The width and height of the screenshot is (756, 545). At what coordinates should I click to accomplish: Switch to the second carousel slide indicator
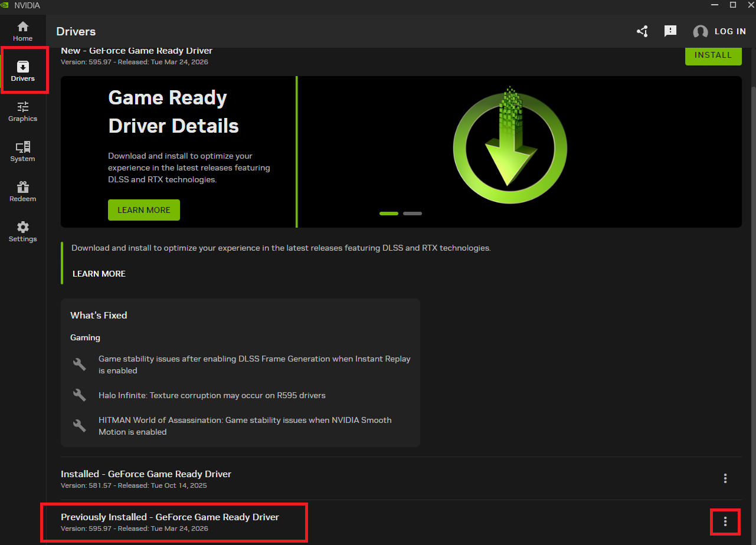point(413,213)
